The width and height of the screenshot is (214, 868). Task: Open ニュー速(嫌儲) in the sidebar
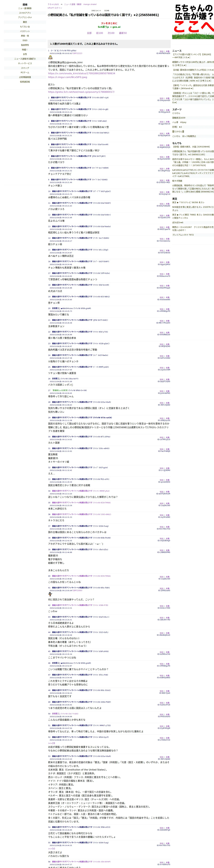[25, 8]
